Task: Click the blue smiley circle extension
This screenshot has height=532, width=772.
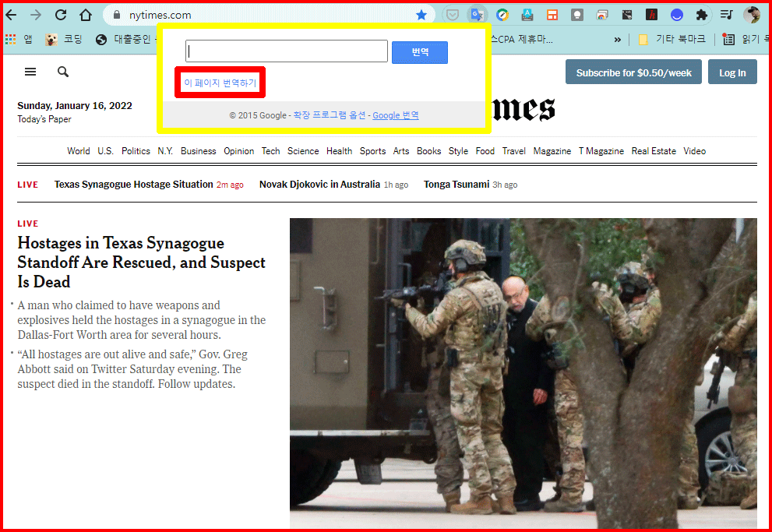Action: (x=677, y=16)
